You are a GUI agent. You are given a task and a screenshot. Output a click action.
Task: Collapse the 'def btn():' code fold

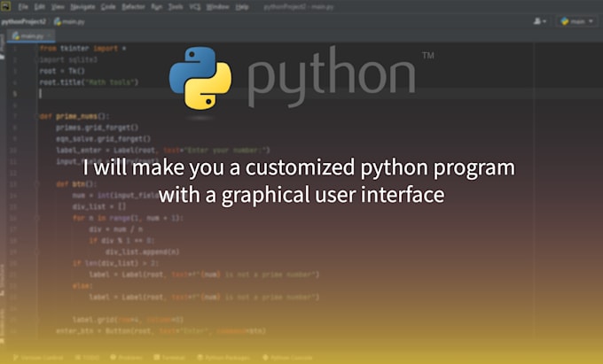click(x=37, y=184)
